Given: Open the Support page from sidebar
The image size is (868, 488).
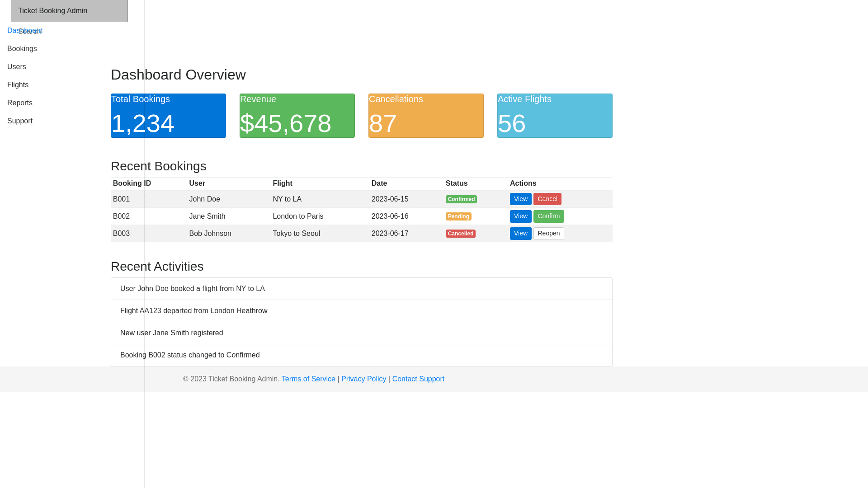Looking at the screenshot, I should (20, 121).
